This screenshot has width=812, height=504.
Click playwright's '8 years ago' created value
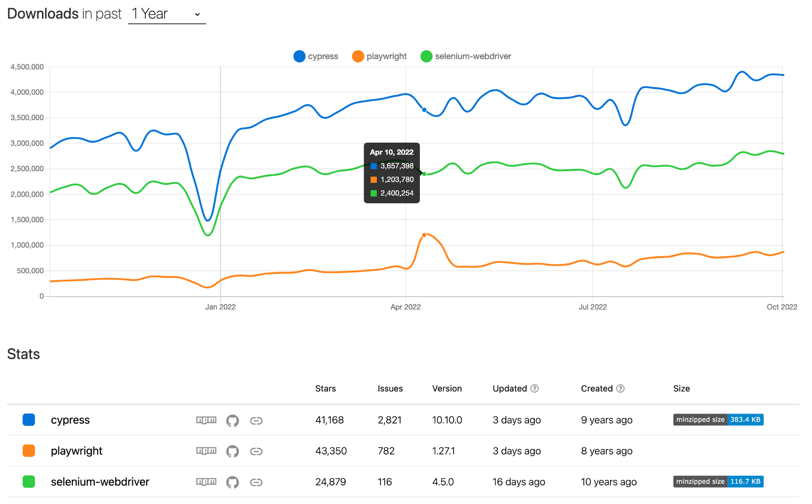click(607, 451)
